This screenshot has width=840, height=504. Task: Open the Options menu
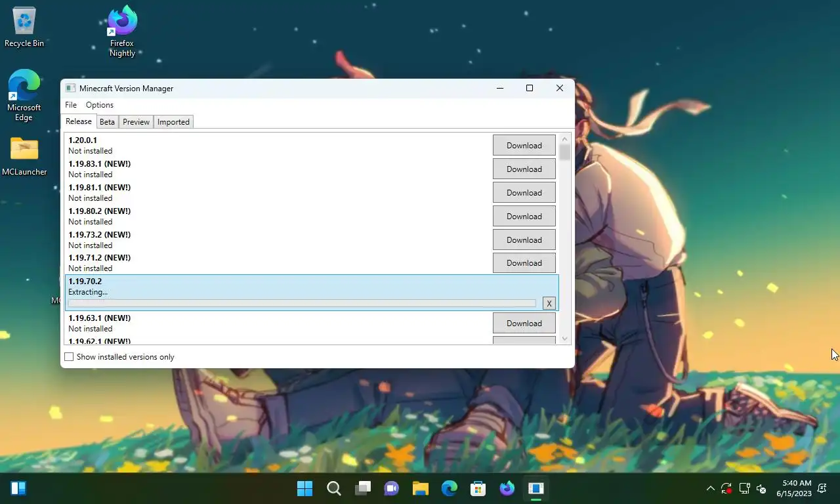tap(100, 105)
